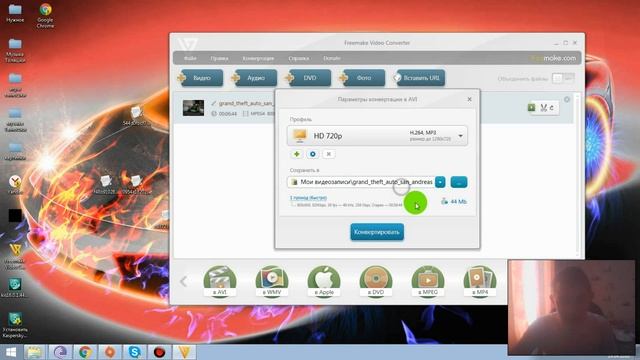The image size is (640, 360).
Task: Open the Нужное desktop folder
Action: pyautogui.click(x=15, y=13)
